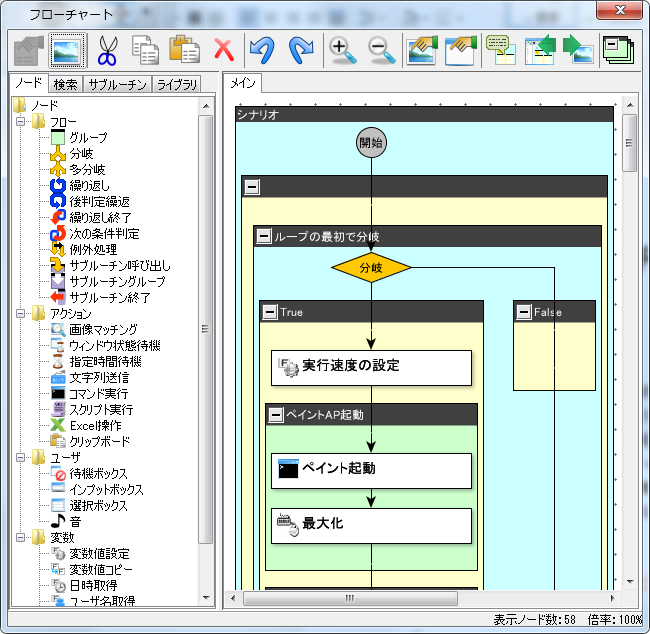Screen dimensions: 650x634
Task: Switch to the サブルーチン tab
Action: [x=117, y=85]
